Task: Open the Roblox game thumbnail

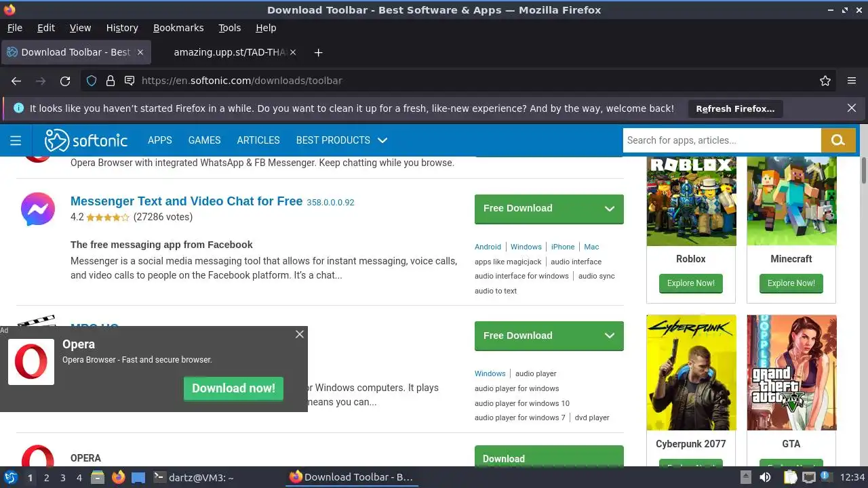Action: click(691, 201)
